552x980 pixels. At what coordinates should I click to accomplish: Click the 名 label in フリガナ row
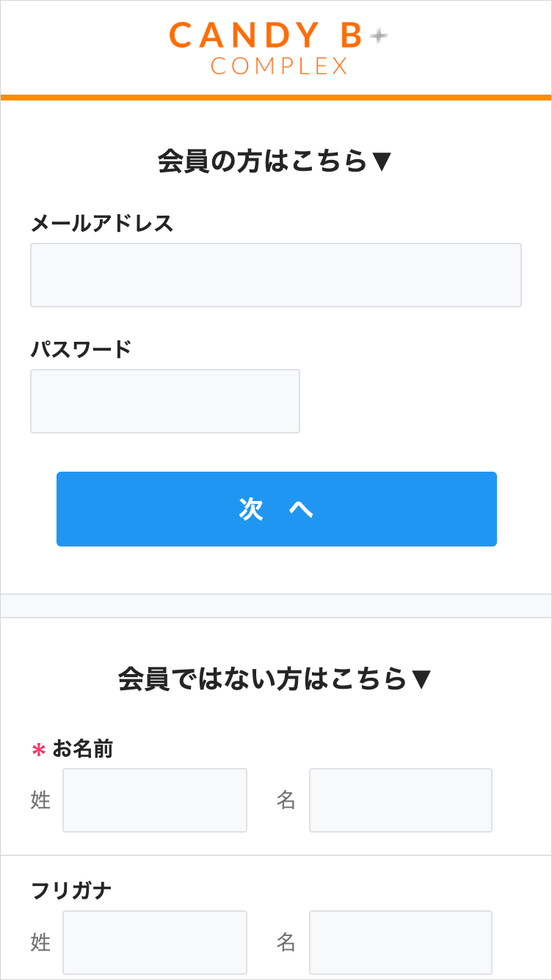(286, 943)
